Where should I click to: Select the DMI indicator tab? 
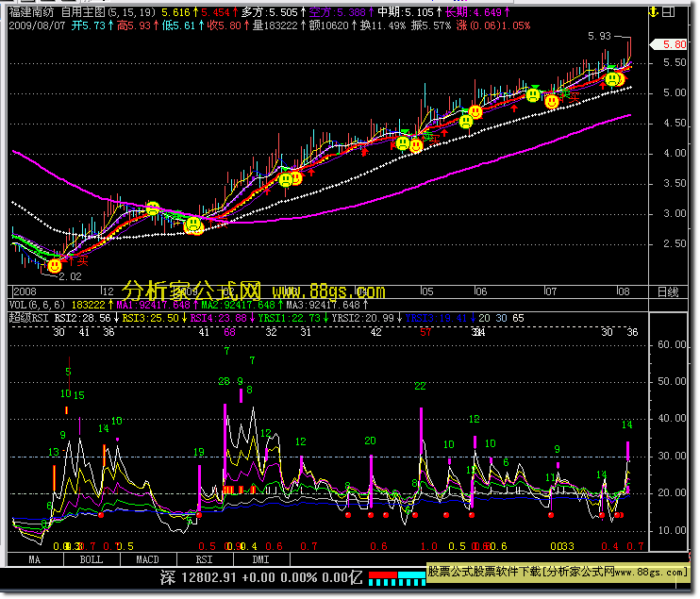261,559
